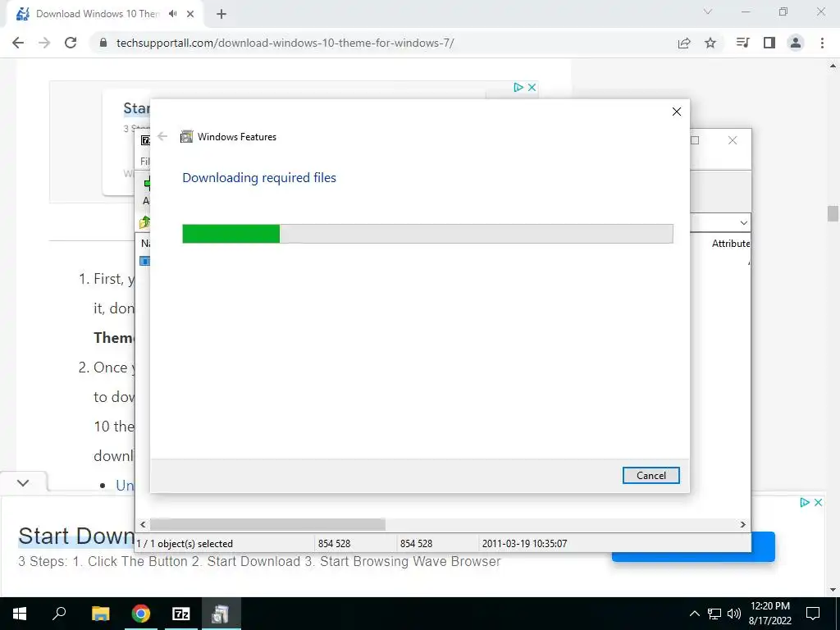The height and width of the screenshot is (630, 840).
Task: Open Chrome tab search chevron
Action: coord(708,11)
